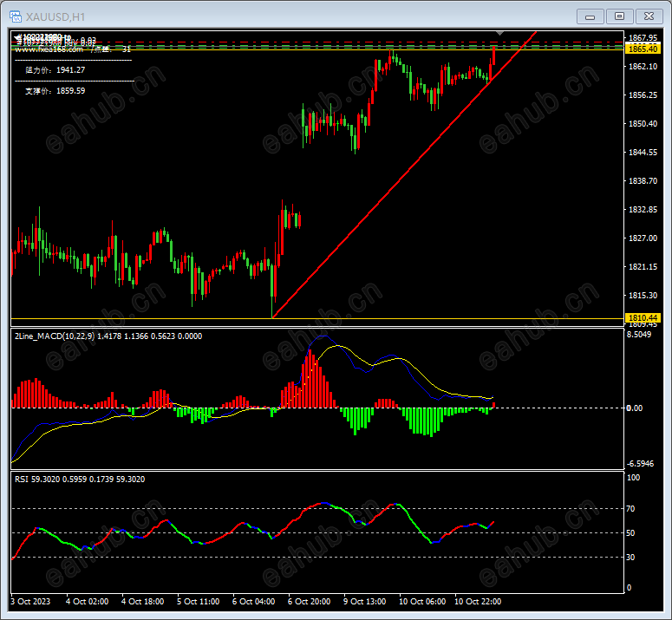Click the 1867.95 price scale value
Image resolution: width=672 pixels, height=620 pixels.
(643, 37)
